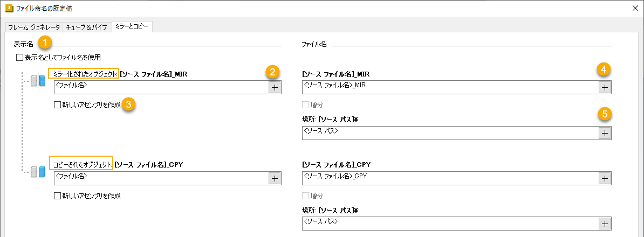
Task: Check 新しいアセンブリを作成 under copied object
Action: coord(58,196)
